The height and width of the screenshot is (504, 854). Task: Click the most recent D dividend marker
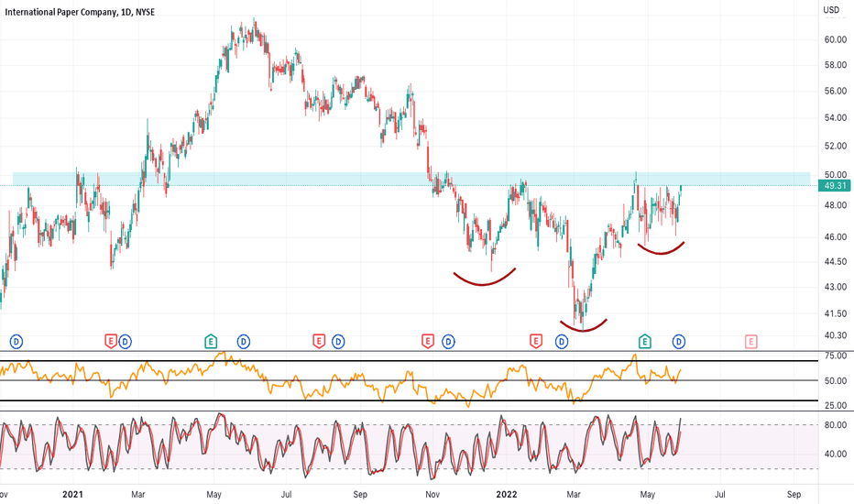[x=679, y=342]
